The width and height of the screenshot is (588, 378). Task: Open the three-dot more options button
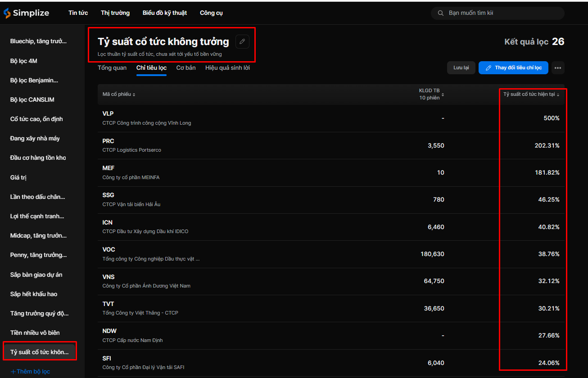point(558,68)
